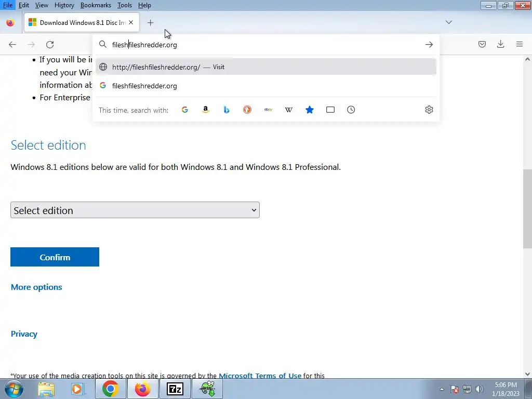Search this time with Amazon
The width and height of the screenshot is (532, 399).
pos(206,110)
